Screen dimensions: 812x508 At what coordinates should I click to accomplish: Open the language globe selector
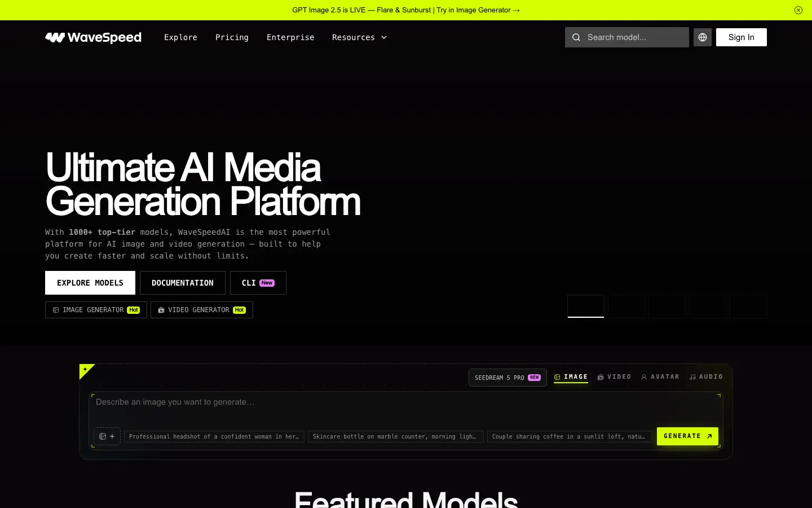(703, 37)
